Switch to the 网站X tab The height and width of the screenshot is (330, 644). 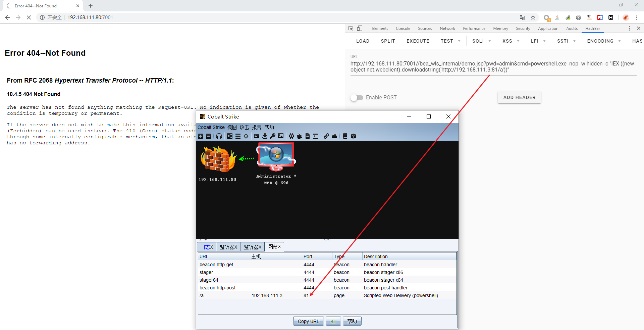[274, 247]
